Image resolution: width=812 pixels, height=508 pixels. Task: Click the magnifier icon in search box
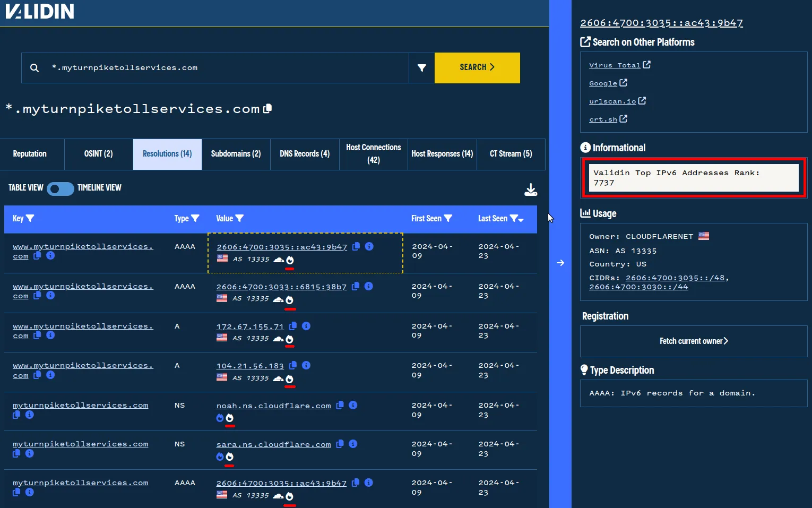click(x=34, y=68)
